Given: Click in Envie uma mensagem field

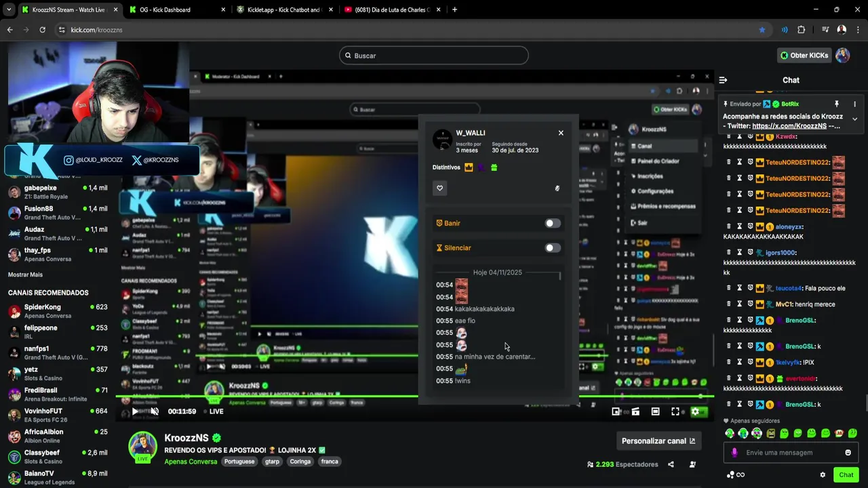Looking at the screenshot, I should [x=792, y=453].
